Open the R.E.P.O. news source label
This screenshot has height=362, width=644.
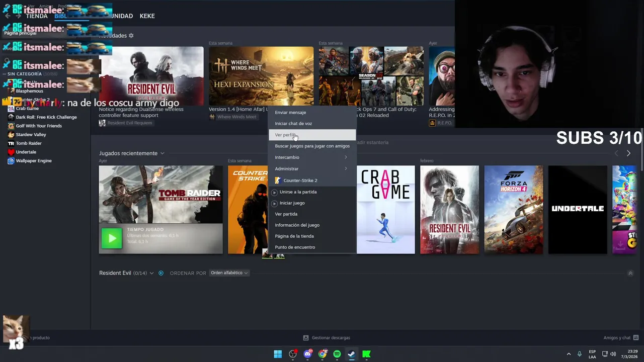(440, 123)
